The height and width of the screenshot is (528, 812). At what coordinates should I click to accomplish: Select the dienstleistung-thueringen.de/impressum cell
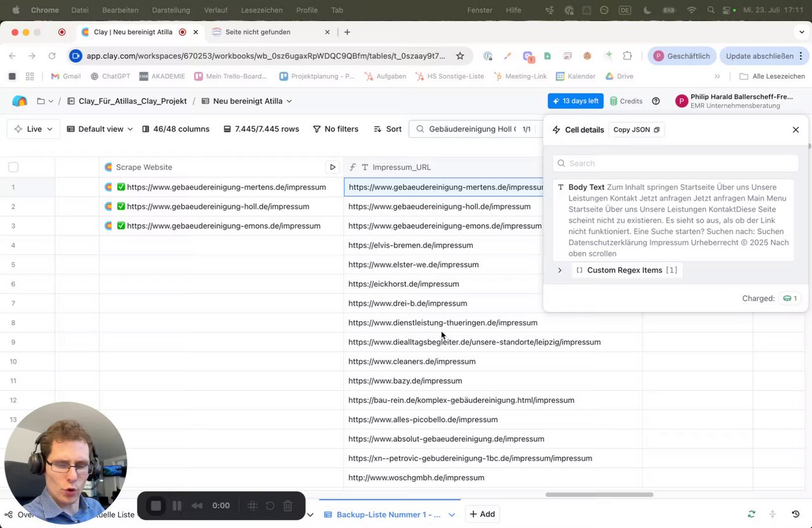coord(493,322)
